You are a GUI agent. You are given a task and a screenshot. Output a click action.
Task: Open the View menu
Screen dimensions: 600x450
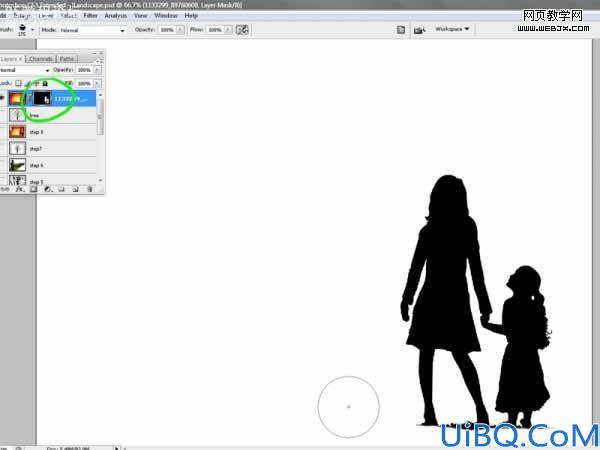[140, 16]
